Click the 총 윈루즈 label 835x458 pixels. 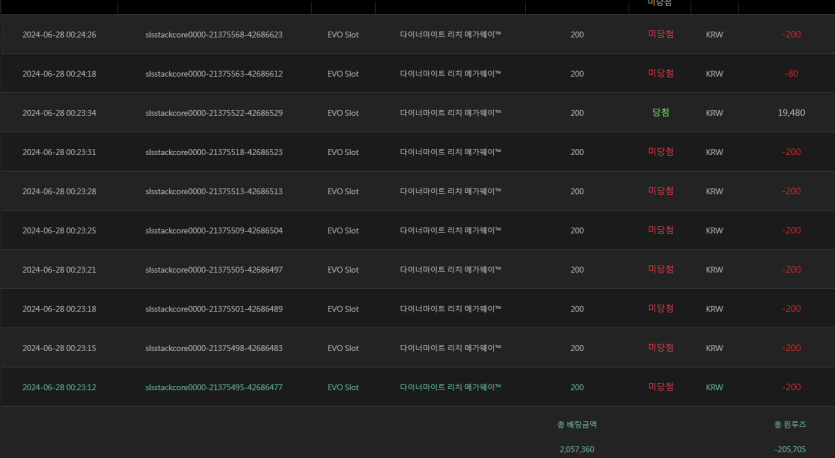790,424
